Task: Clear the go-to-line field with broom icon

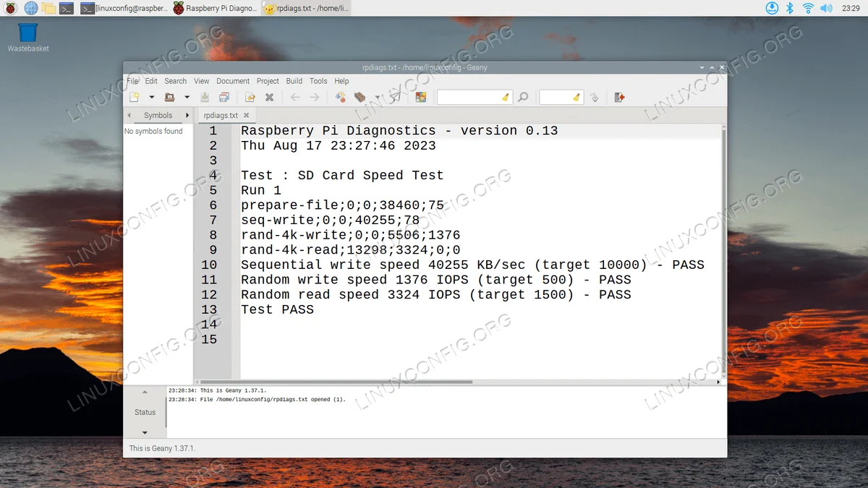Action: tap(576, 97)
